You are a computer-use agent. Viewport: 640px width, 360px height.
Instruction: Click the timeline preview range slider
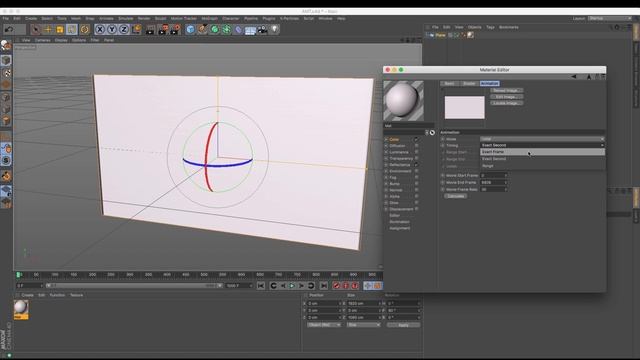[x=135, y=286]
